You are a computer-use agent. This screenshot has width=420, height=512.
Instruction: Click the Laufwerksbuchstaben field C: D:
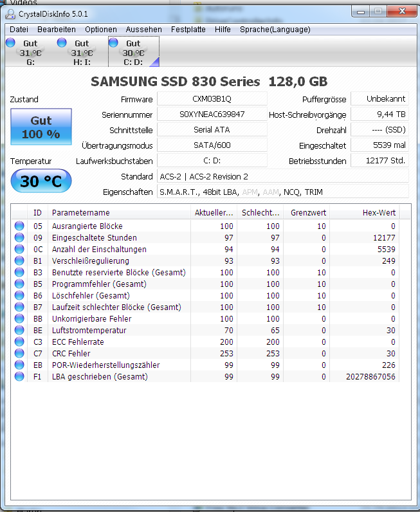pyautogui.click(x=212, y=160)
